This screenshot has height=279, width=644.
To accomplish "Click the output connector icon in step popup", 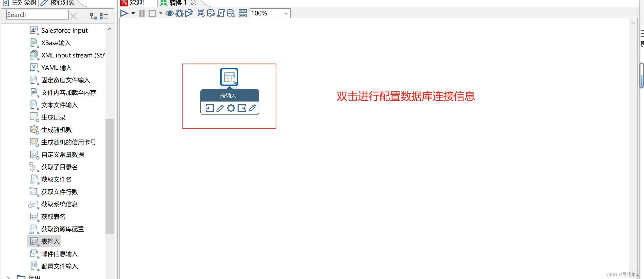I will tap(242, 108).
